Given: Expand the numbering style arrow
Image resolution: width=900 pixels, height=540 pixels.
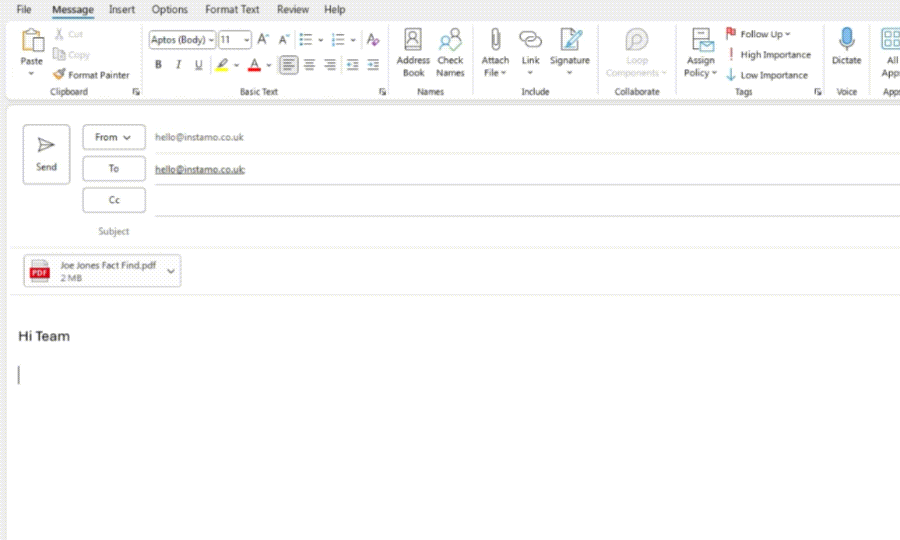Looking at the screenshot, I should click(x=353, y=40).
